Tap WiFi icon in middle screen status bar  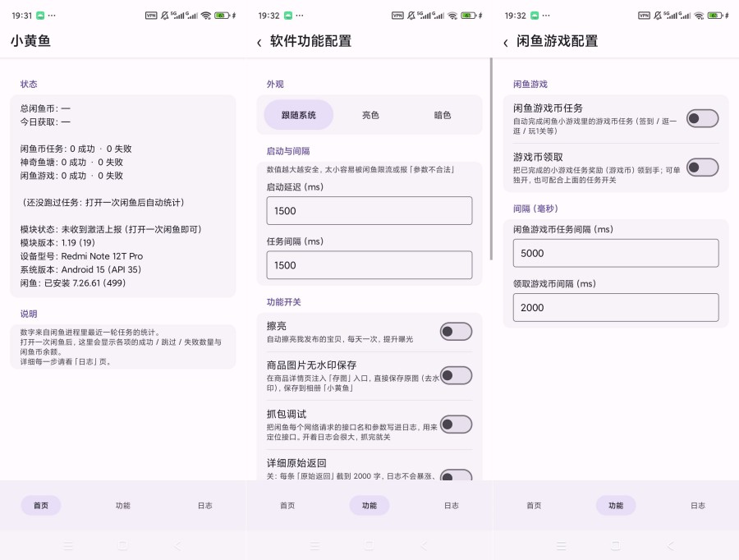point(452,16)
